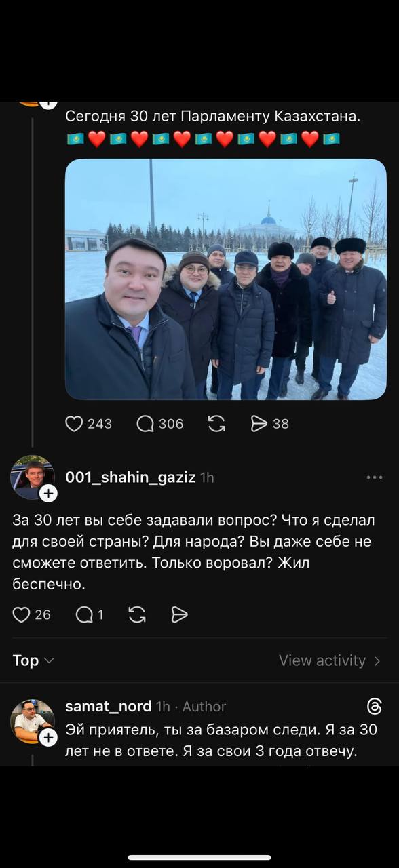This screenshot has height=868, width=399.
Task: Tap the 001_shahin_gaziz profile avatar
Action: [x=32, y=477]
